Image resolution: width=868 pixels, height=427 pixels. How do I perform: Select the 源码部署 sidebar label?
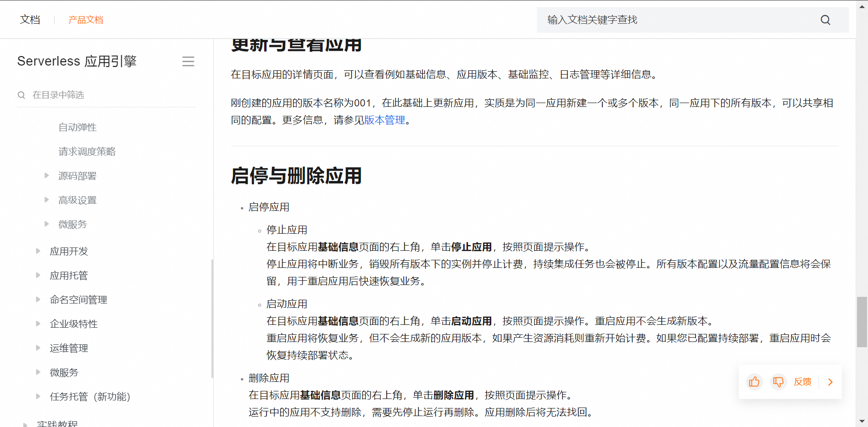click(77, 176)
